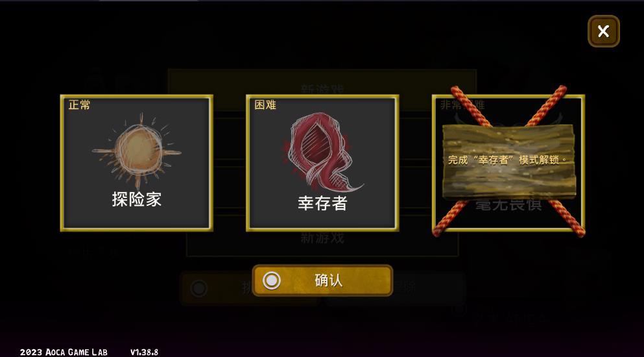This screenshot has width=644, height=357.
Task: Click the V1.38.8 version label
Action: click(x=144, y=352)
